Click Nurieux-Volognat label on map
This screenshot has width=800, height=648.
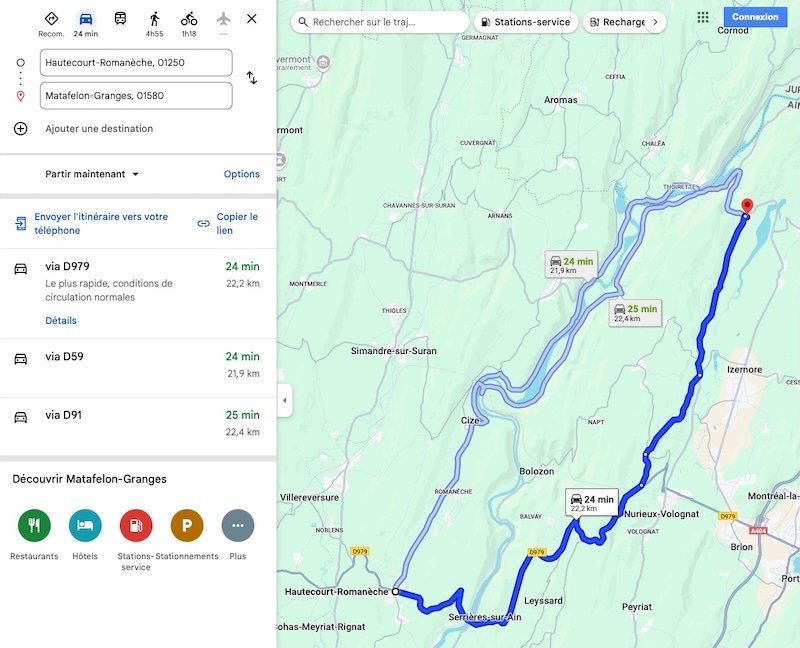[x=661, y=514]
